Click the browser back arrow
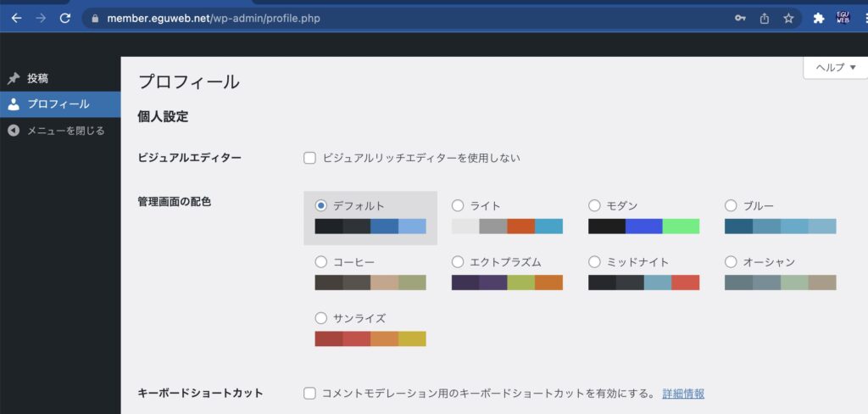 pos(16,18)
